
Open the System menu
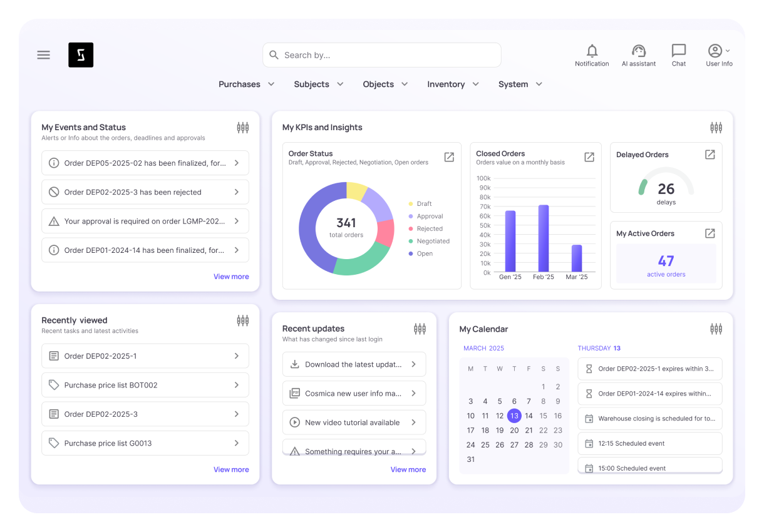[520, 84]
